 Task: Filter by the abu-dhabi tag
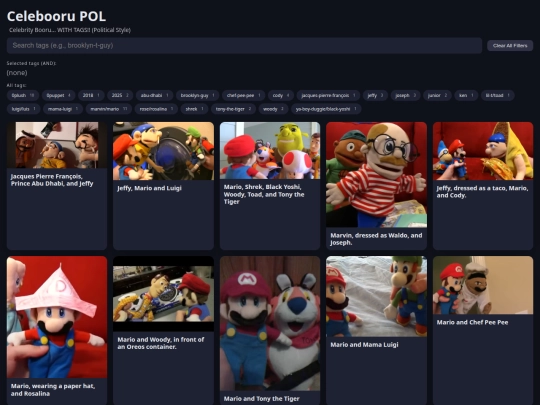pyautogui.click(x=155, y=95)
